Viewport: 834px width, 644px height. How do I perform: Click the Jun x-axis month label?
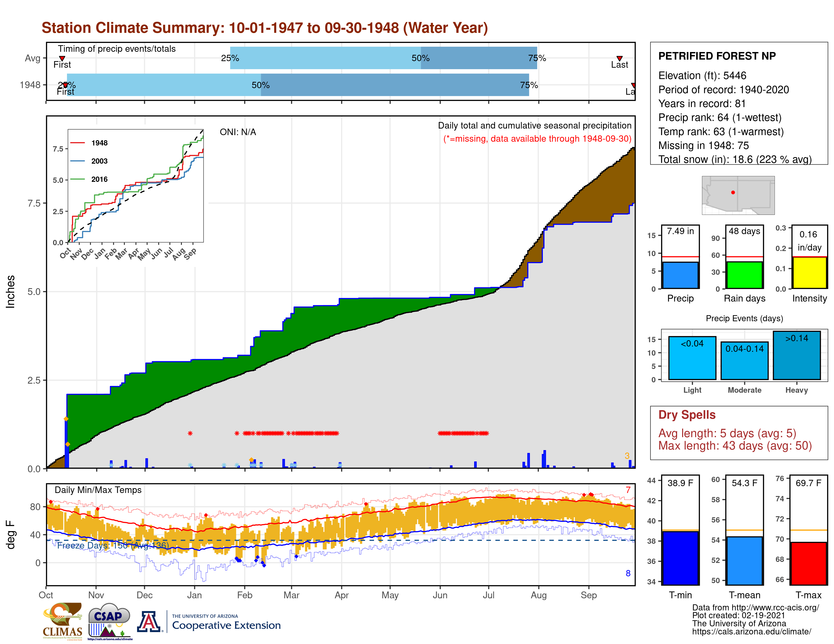coord(440,595)
